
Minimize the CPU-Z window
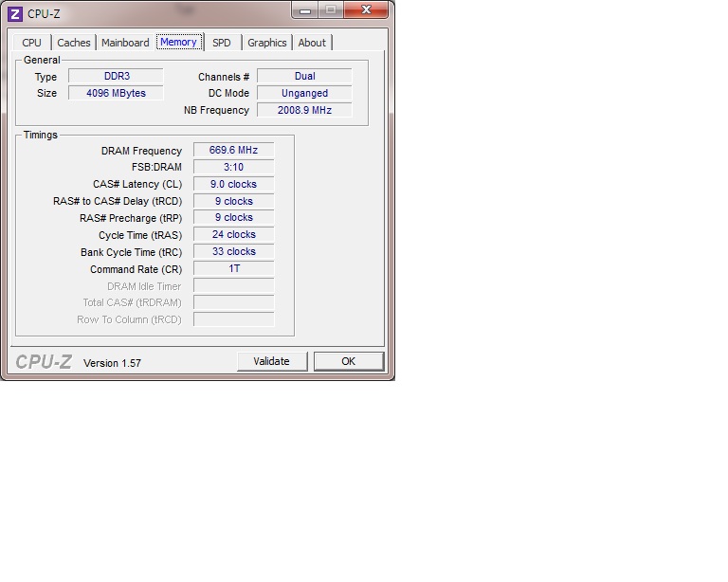coord(305,10)
